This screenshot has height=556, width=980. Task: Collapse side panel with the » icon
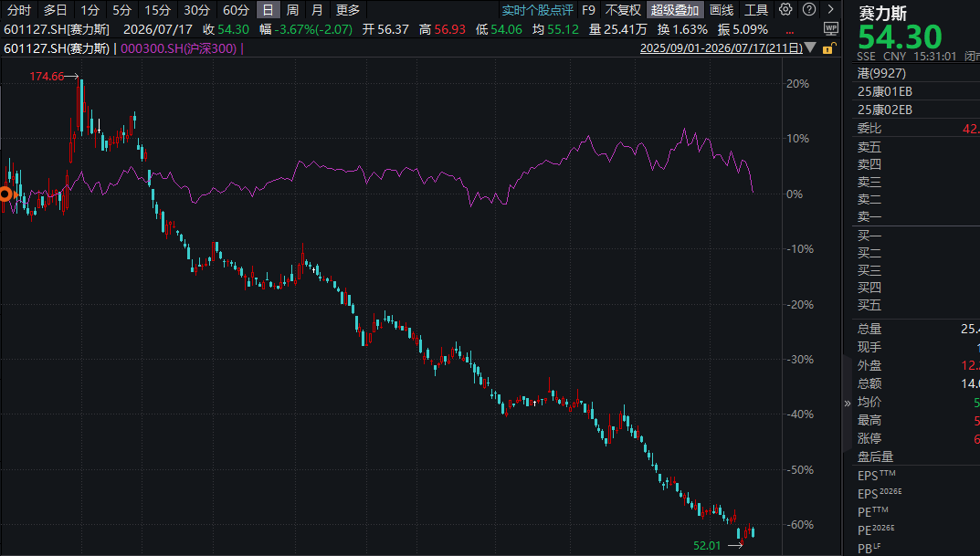[847, 404]
